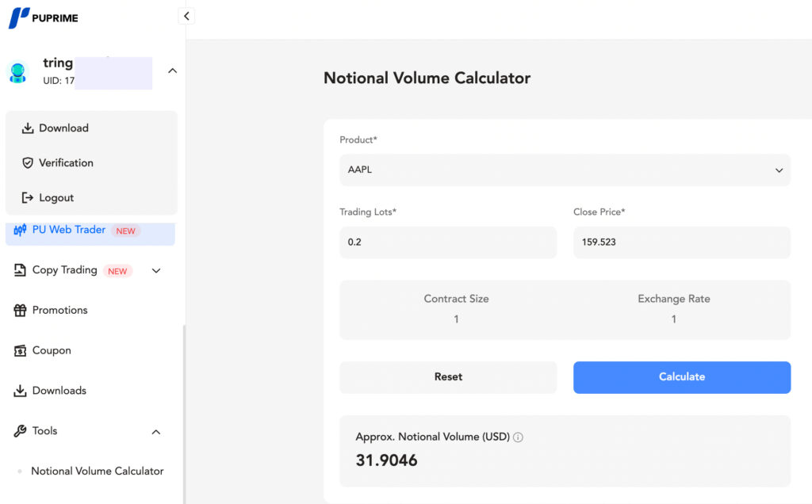Click the Promotions gift icon
Image resolution: width=812 pixels, height=504 pixels.
[20, 310]
